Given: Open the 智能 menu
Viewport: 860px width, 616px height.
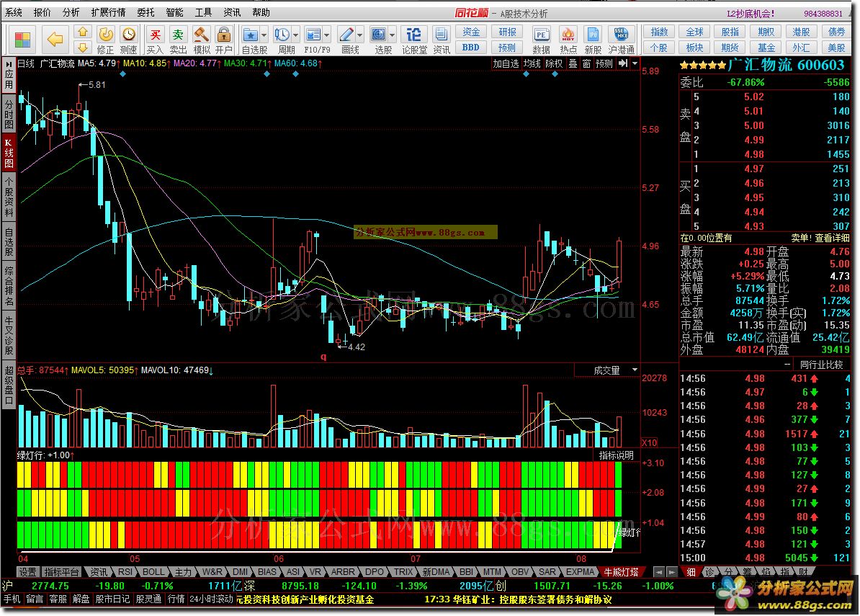Looking at the screenshot, I should click(x=174, y=12).
